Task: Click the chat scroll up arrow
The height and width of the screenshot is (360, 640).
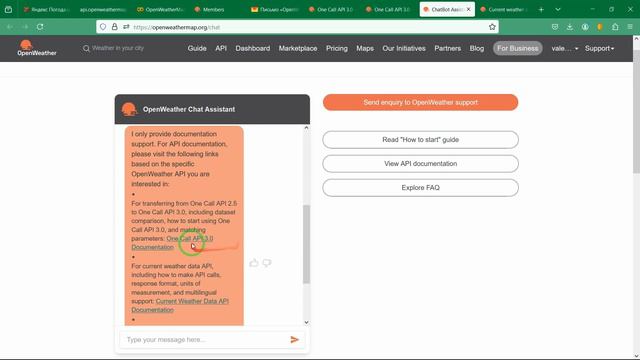Action: [306, 128]
